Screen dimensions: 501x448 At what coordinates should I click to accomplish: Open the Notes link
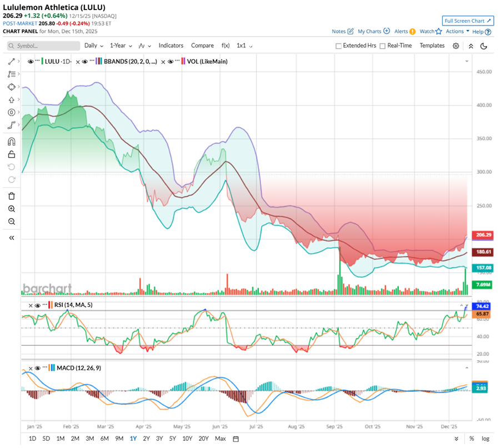tap(343, 31)
